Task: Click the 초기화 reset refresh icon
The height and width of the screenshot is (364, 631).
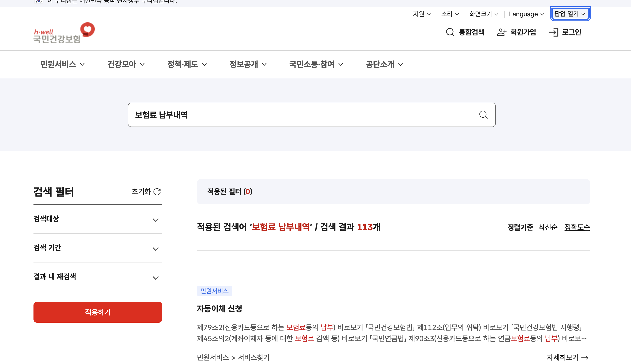Action: click(x=157, y=192)
